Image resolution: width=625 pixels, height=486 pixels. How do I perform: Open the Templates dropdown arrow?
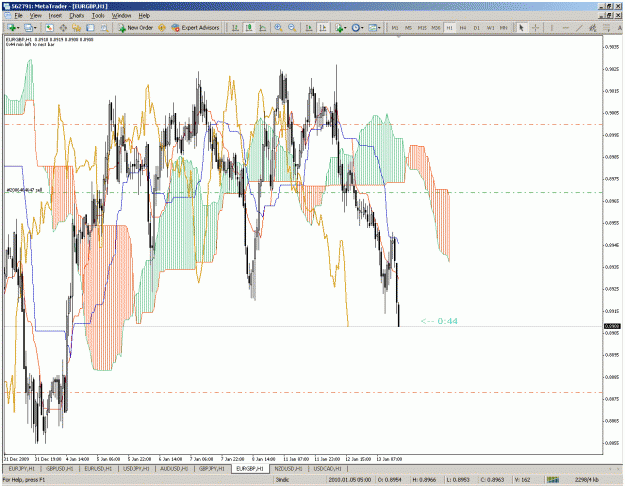click(x=379, y=28)
